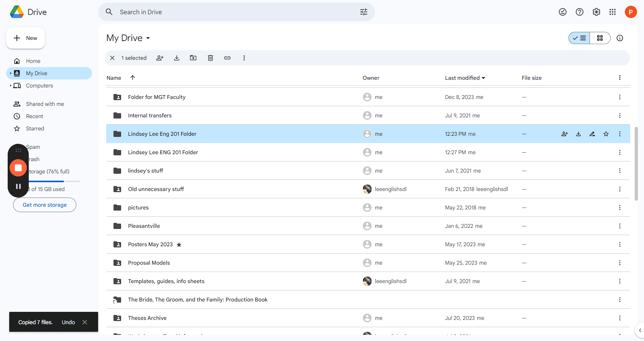The width and height of the screenshot is (644, 341).
Task: Open the offline ready status icon
Action: 563,12
